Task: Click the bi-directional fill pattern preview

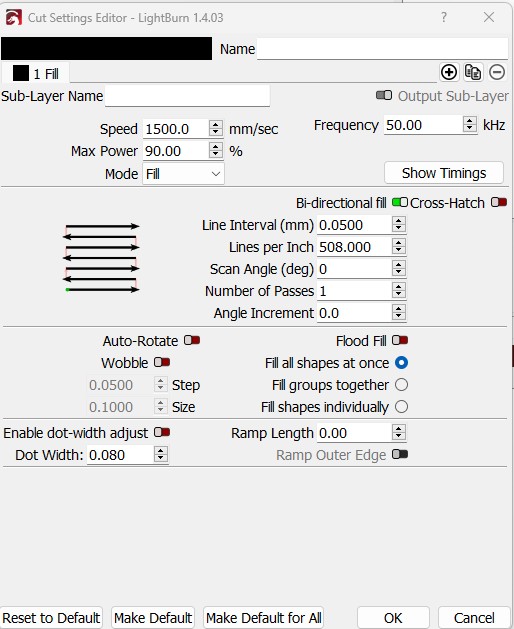Action: click(x=101, y=258)
